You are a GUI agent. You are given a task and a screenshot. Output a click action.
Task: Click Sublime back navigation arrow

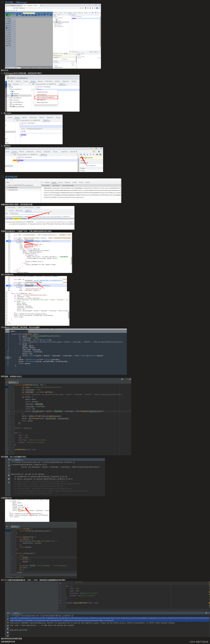[7, 331]
